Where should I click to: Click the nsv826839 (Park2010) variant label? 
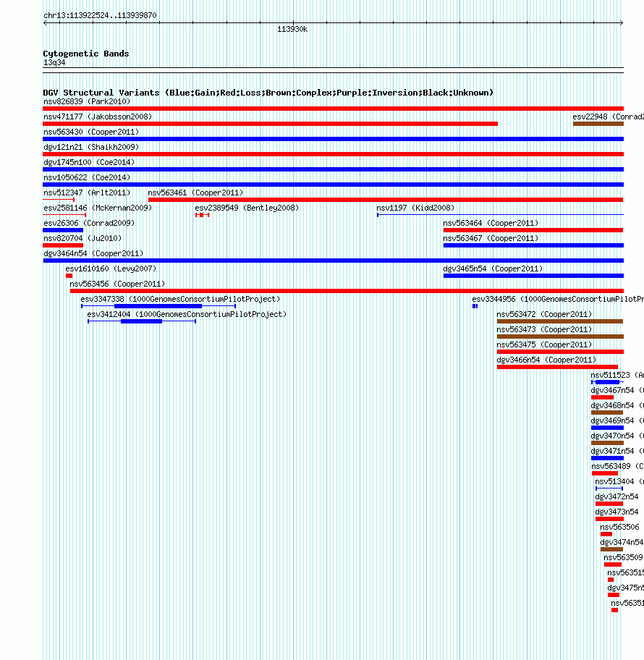coord(87,101)
